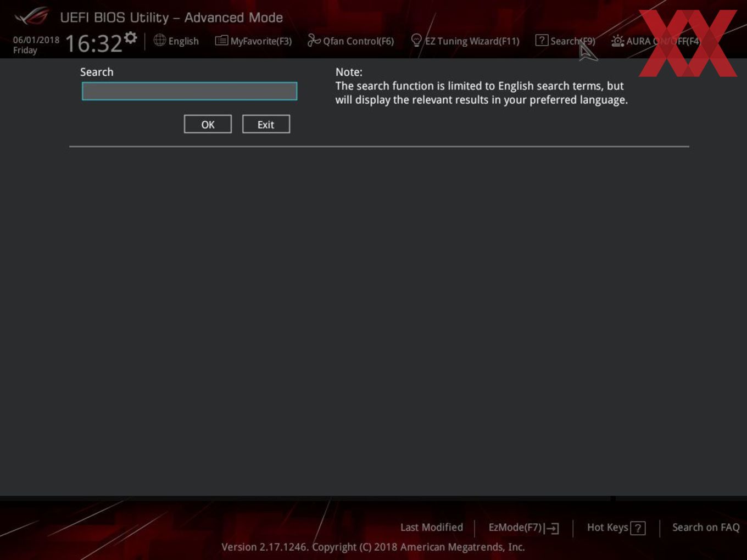
Task: Click the EzMode arrow icon
Action: coord(552,529)
